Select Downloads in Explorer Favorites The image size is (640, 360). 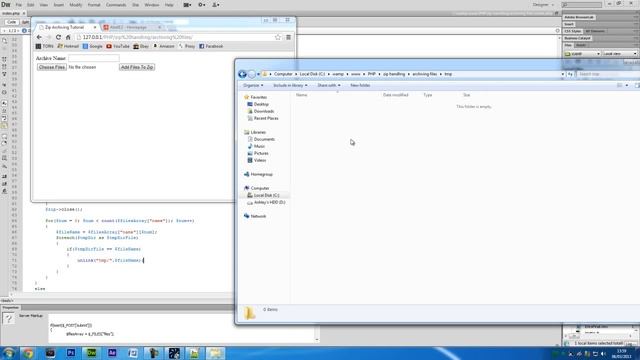[260, 111]
